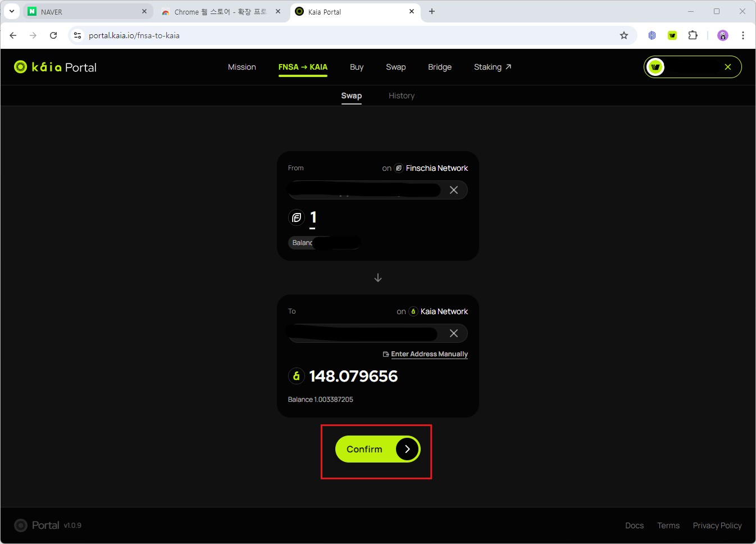Open the Kaia Wallet extension icon
The height and width of the screenshot is (544, 756).
(672, 35)
